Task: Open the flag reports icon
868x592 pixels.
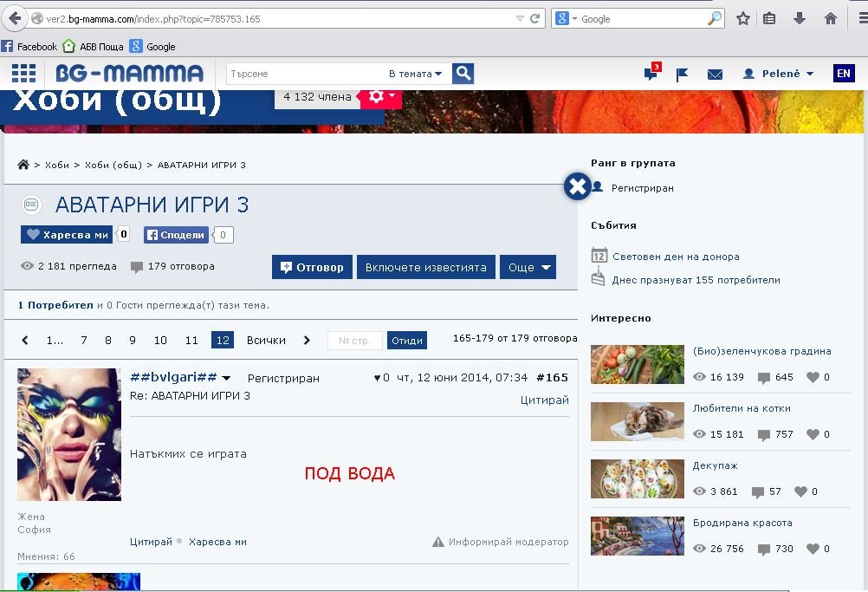Action: (x=683, y=75)
